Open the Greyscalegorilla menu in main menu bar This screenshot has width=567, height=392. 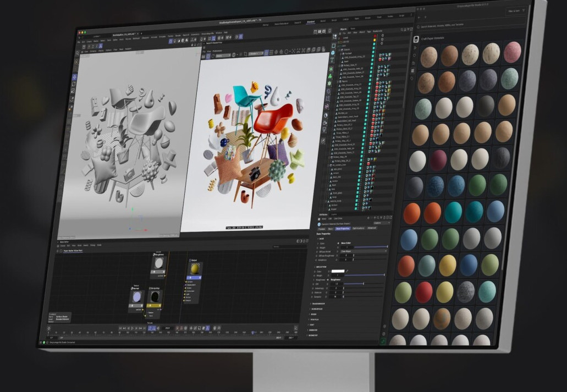coord(207,33)
